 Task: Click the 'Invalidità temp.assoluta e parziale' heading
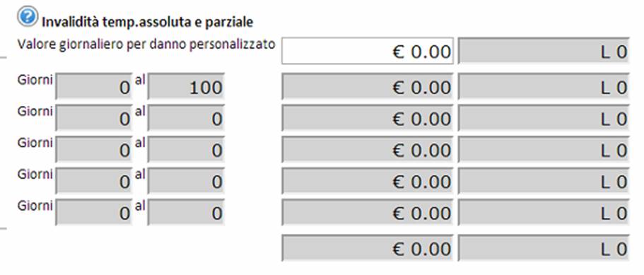click(148, 22)
